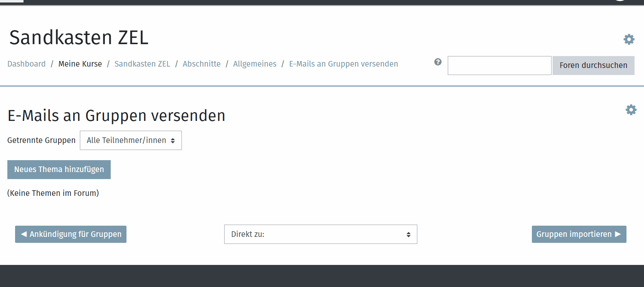Click the E-Mails an Gruppen versenden heading

coord(116,116)
